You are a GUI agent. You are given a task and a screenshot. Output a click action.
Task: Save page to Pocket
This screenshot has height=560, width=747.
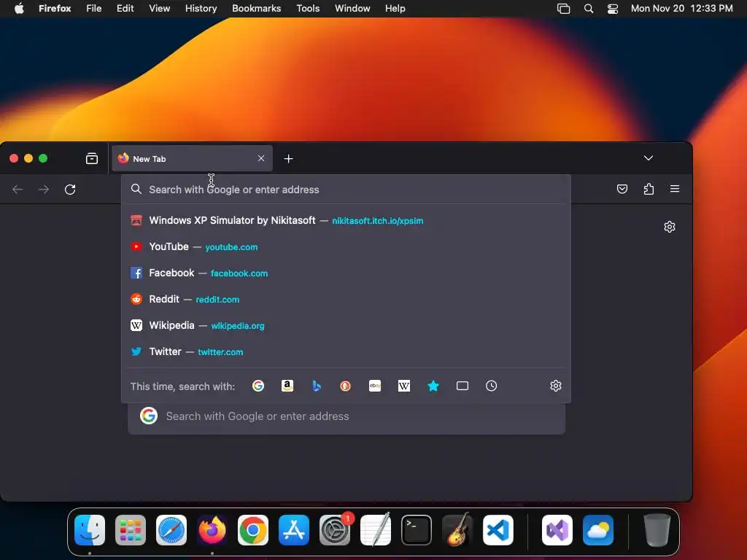(x=622, y=189)
